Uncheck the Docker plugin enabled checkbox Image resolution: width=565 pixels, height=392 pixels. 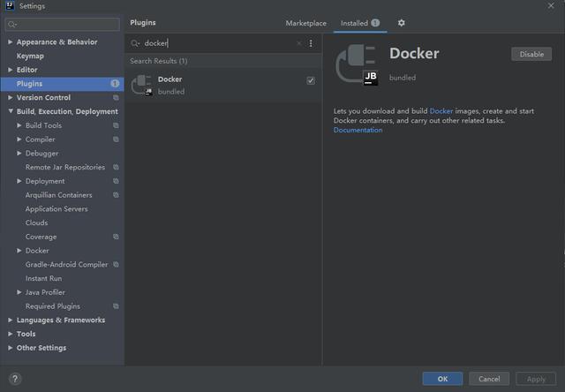(311, 80)
